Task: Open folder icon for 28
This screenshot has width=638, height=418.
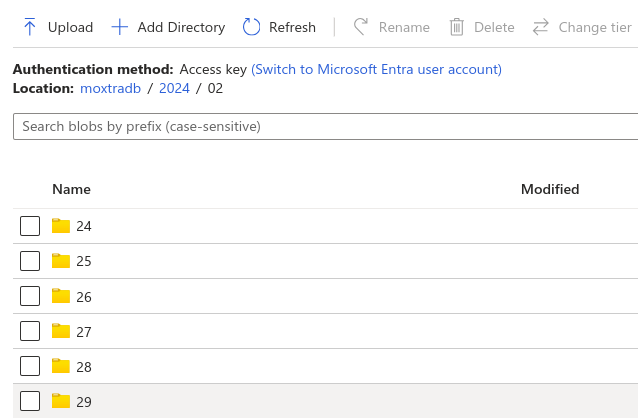Action: pos(61,366)
